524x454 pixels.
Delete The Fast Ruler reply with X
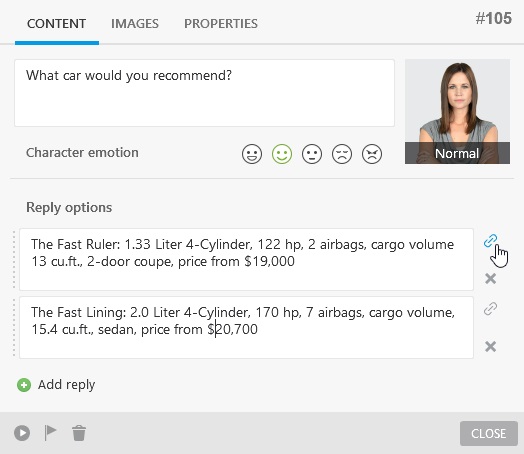490,279
